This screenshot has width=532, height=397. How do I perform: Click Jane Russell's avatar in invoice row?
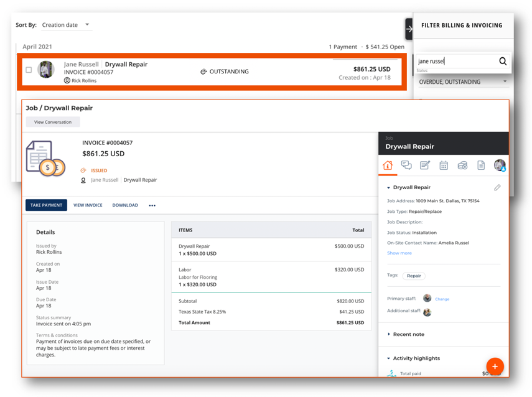click(x=45, y=70)
